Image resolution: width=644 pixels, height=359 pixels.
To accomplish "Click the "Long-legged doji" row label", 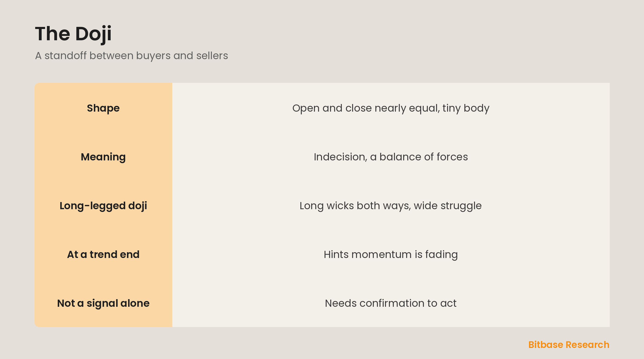I will pos(103,206).
